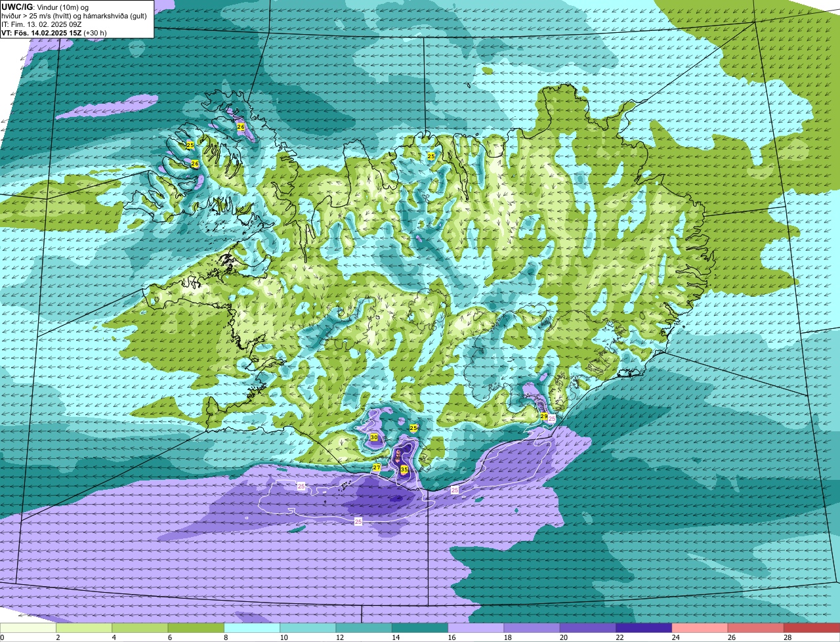Viewport: 840px width, 642px height.
Task: Select the 18–20 m/s purple legend swatch
Action: tap(532, 628)
